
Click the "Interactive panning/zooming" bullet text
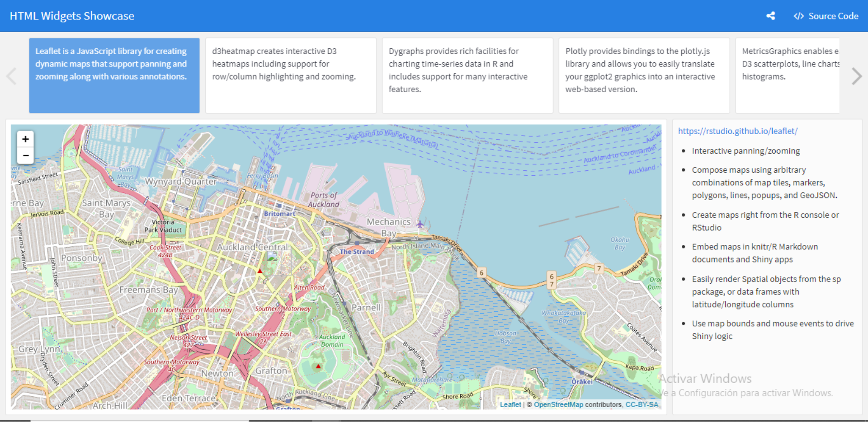point(746,151)
